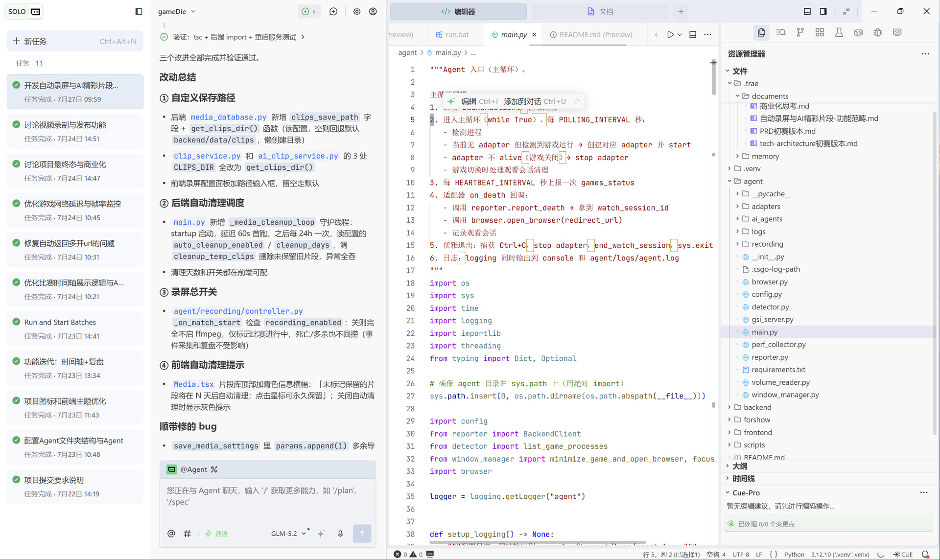The height and width of the screenshot is (560, 940).
Task: Open the GLM-5.2 model dropdown
Action: point(289,534)
